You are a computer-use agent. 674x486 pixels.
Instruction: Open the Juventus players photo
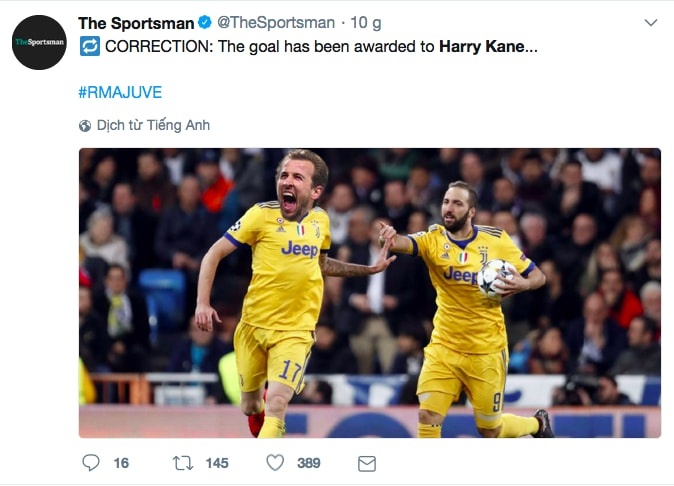369,293
